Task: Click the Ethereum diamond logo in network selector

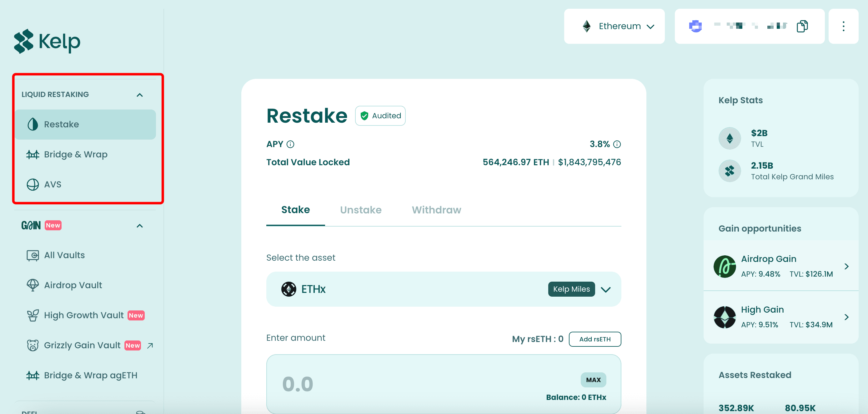Action: (587, 26)
